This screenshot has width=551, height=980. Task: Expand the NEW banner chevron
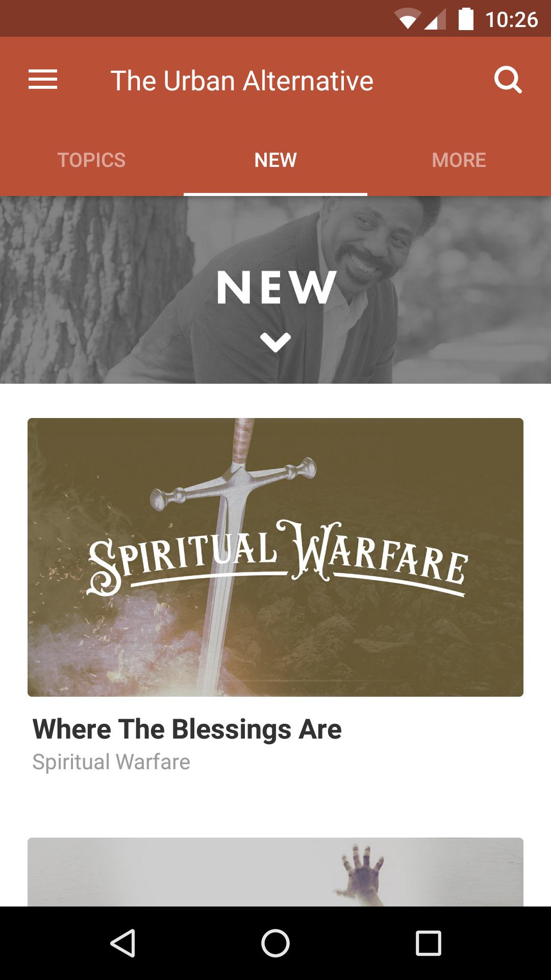tap(275, 342)
